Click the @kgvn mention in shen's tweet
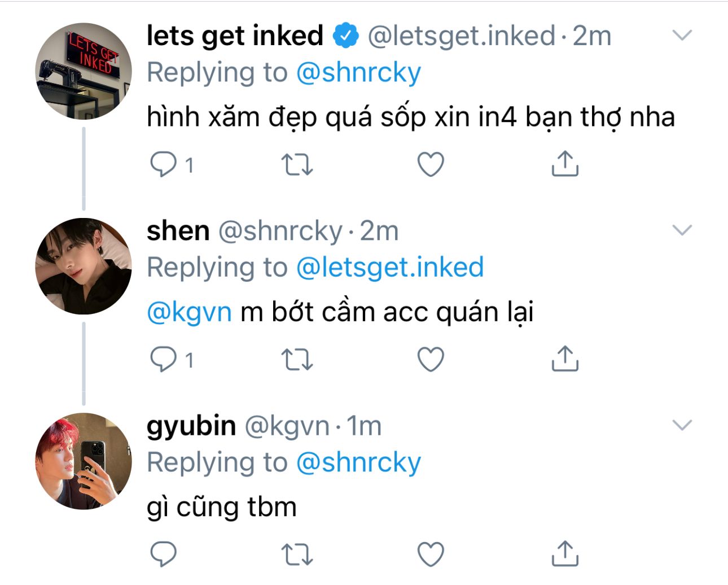This screenshot has width=728, height=585. [189, 312]
